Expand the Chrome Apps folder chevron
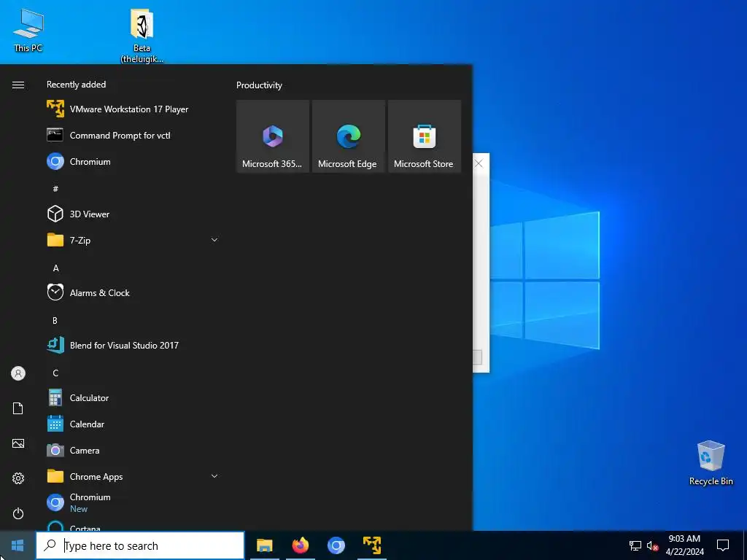Image resolution: width=747 pixels, height=560 pixels. click(x=214, y=476)
